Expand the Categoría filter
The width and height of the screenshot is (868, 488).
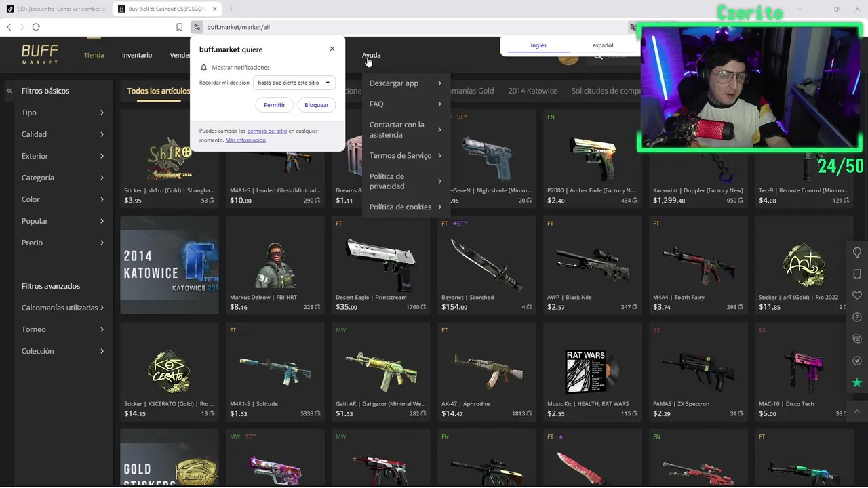coord(63,178)
